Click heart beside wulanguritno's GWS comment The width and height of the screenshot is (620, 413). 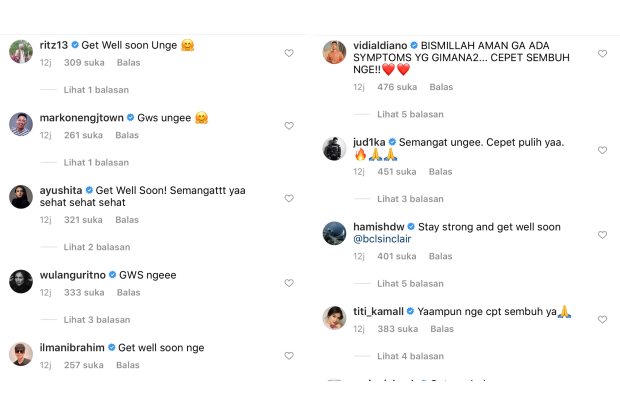(289, 283)
